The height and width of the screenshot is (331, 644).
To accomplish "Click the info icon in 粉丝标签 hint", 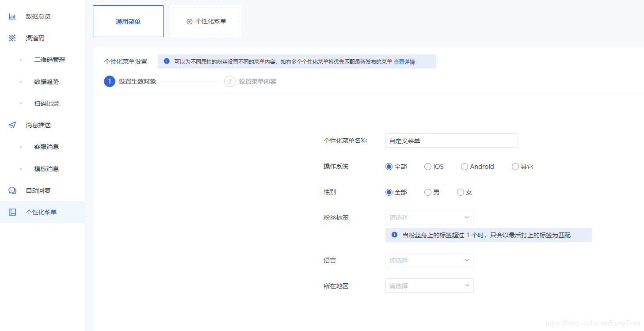I will [394, 235].
